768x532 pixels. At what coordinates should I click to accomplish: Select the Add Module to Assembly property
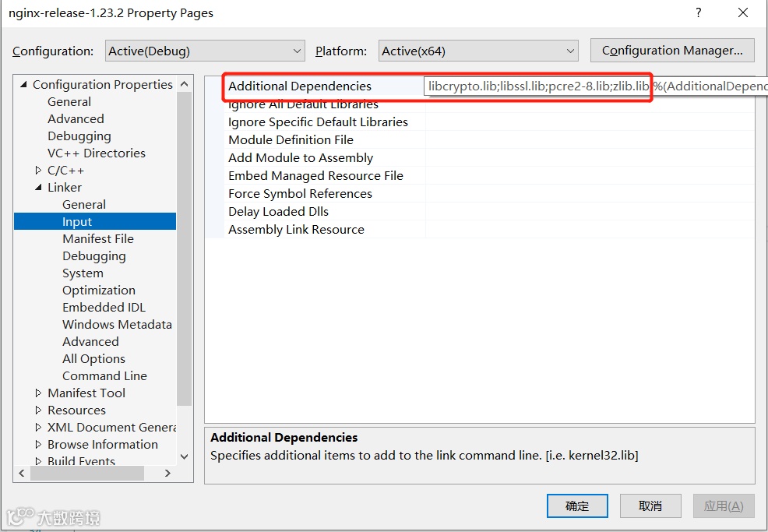click(300, 158)
